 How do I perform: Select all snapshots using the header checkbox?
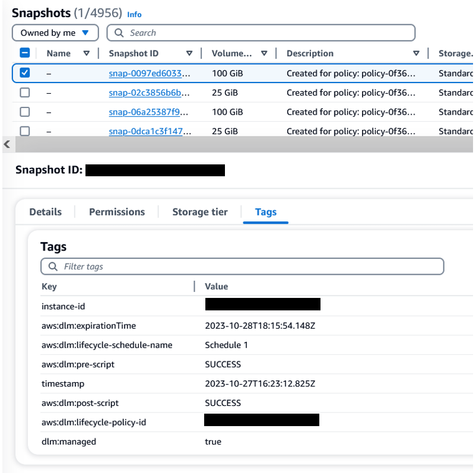24,53
